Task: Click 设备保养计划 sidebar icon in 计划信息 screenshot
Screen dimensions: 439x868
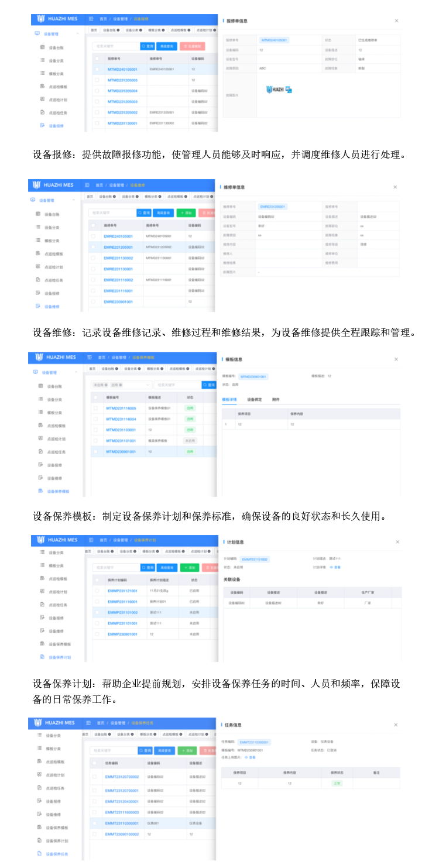Action: [x=43, y=657]
